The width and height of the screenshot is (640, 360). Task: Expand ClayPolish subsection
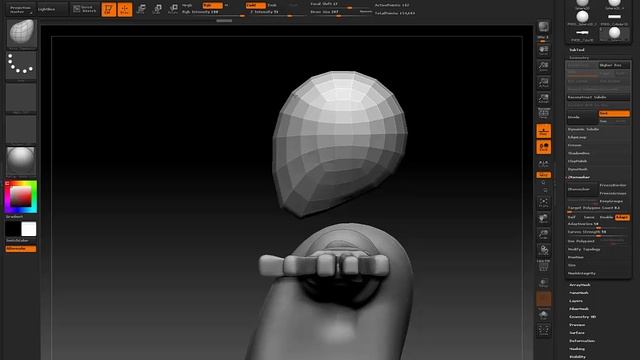pyautogui.click(x=578, y=161)
